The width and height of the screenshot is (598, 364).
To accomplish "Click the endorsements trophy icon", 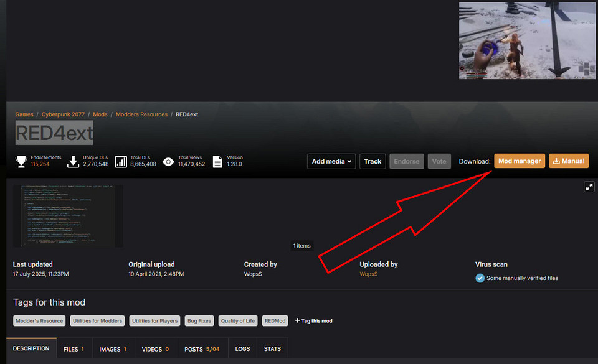I will [x=21, y=162].
